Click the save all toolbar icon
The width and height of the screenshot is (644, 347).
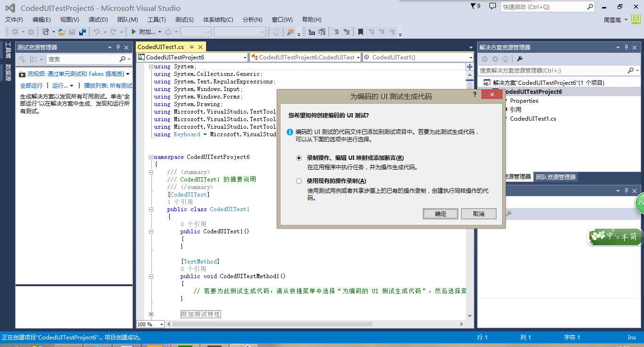coord(83,32)
